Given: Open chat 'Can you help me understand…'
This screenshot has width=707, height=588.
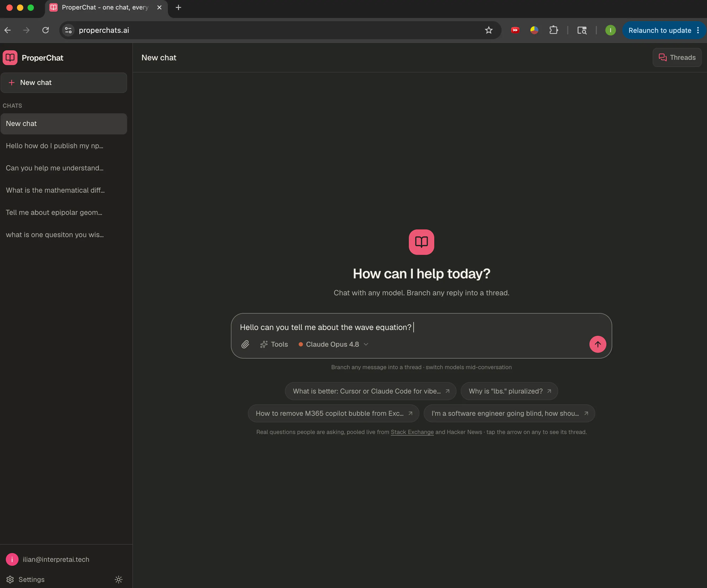Looking at the screenshot, I should click(x=64, y=168).
